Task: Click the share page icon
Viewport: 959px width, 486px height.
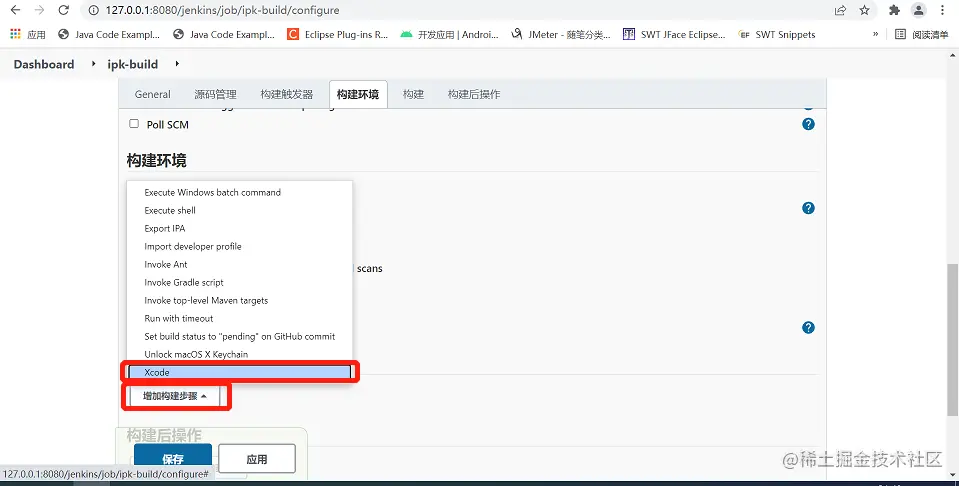Action: click(x=840, y=10)
